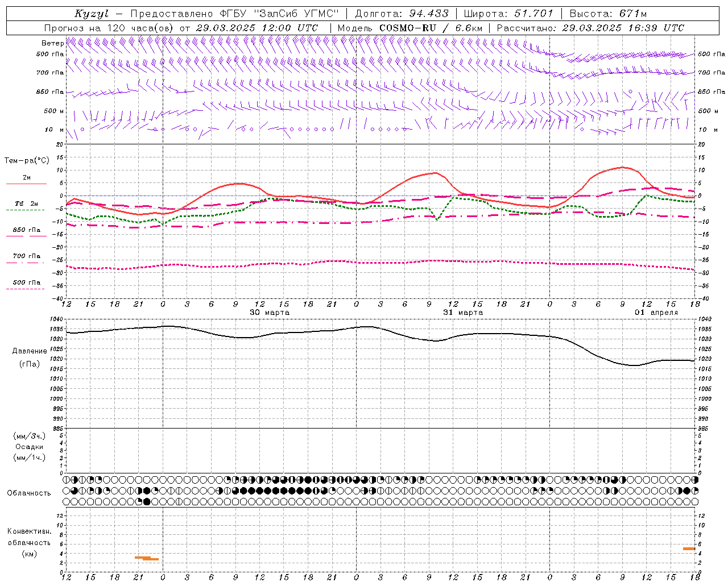
Task: Click the "(гПа)" pressure unit label
Action: pyautogui.click(x=30, y=364)
